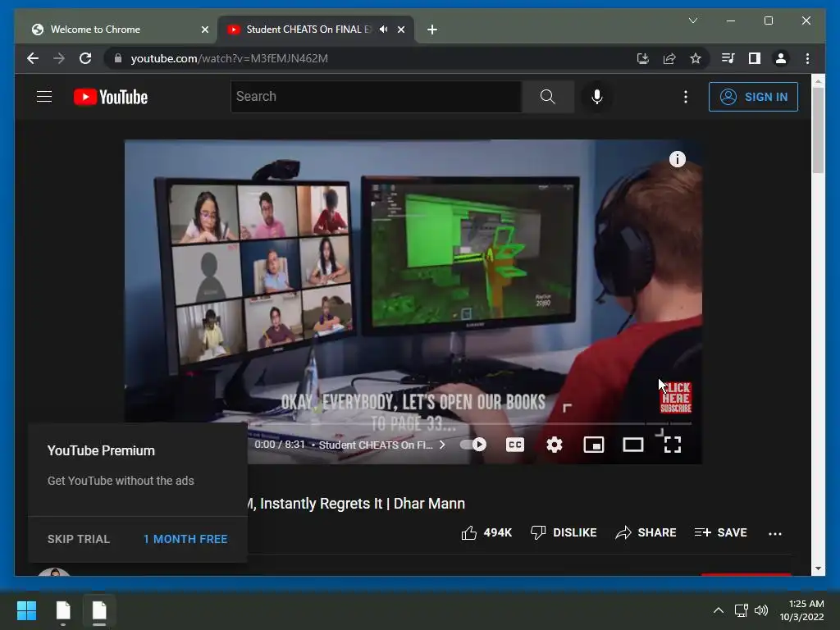Screen dimensions: 840x630
Task: Click the SIGN IN button
Action: 753,97
